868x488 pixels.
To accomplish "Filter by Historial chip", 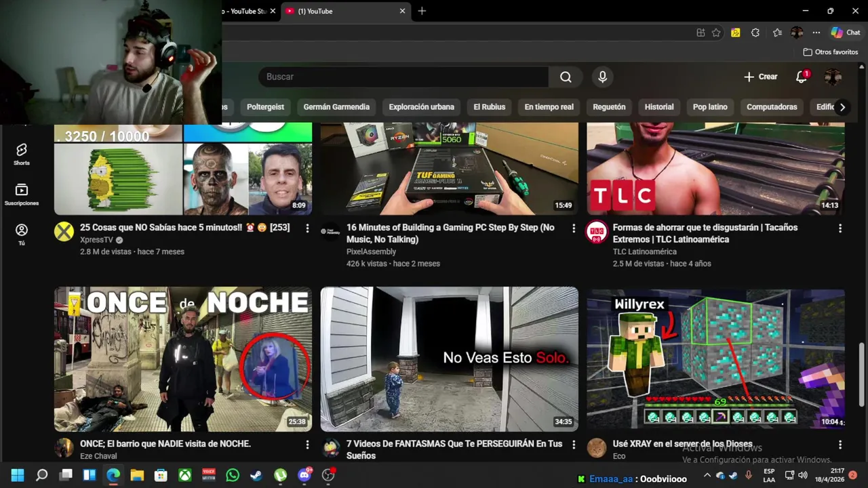I will tap(659, 107).
